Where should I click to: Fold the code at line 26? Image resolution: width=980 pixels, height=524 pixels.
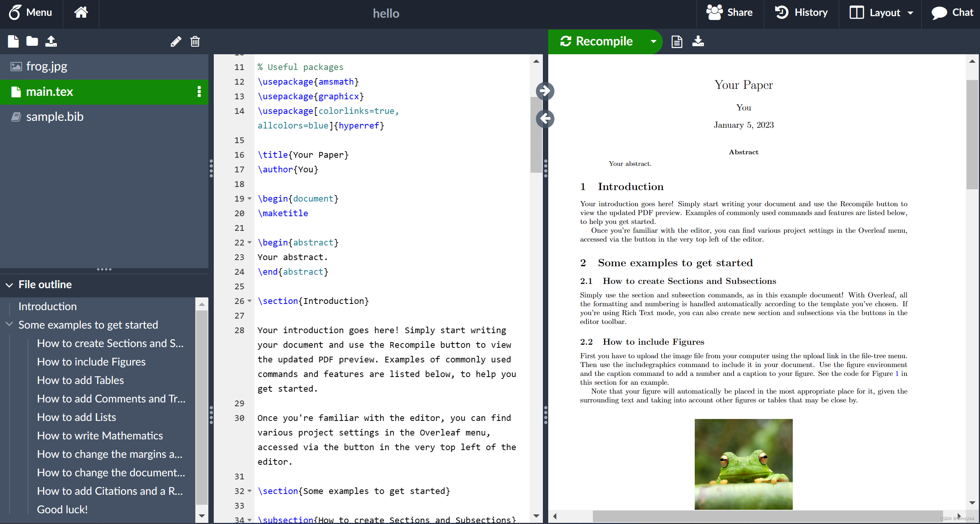(250, 301)
